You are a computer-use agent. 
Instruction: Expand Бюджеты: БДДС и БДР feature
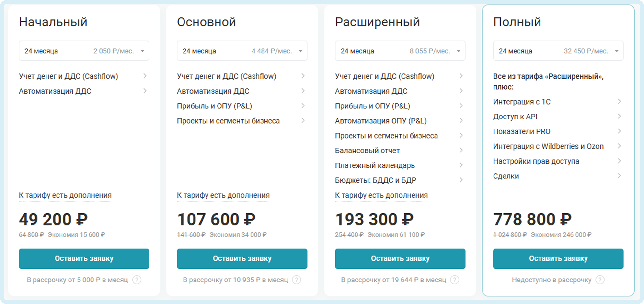click(461, 180)
